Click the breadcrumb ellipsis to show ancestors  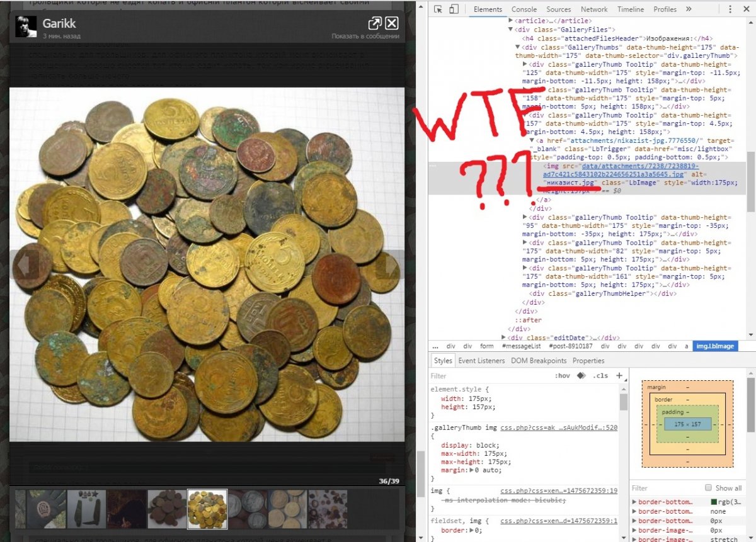[x=435, y=346]
